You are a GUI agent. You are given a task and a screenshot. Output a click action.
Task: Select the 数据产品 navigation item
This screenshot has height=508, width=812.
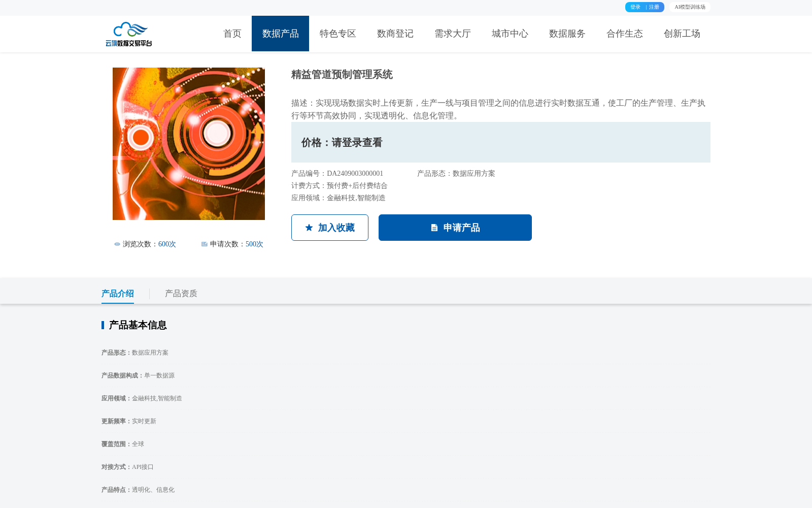[280, 34]
